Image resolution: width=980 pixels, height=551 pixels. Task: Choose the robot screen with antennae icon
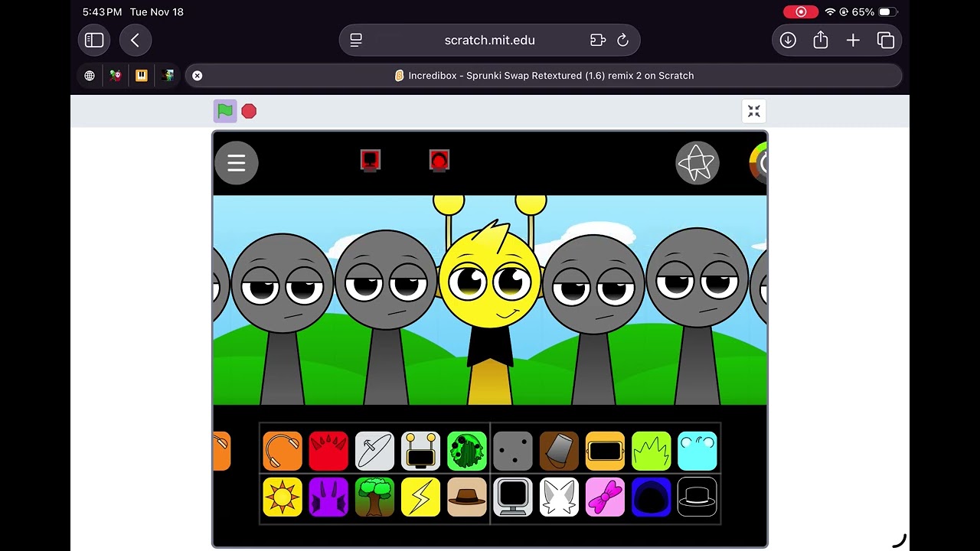(421, 451)
